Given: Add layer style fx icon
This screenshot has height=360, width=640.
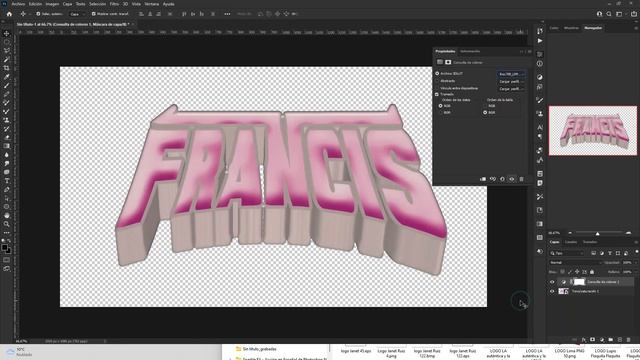Looking at the screenshot, I should tap(584, 340).
